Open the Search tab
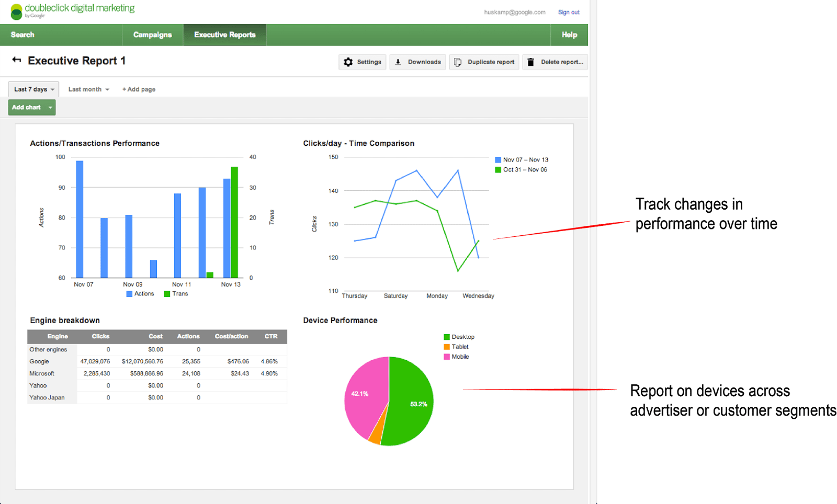Viewport: 837px width, 504px height. (x=22, y=35)
